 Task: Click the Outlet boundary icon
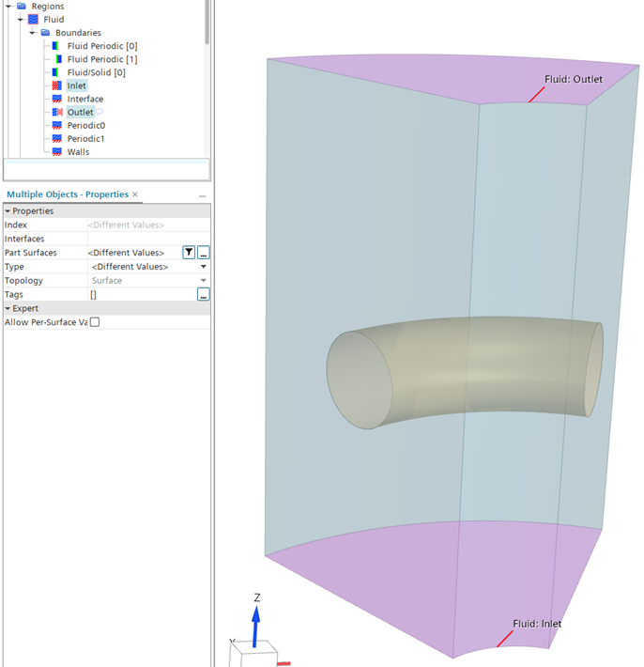[x=57, y=112]
